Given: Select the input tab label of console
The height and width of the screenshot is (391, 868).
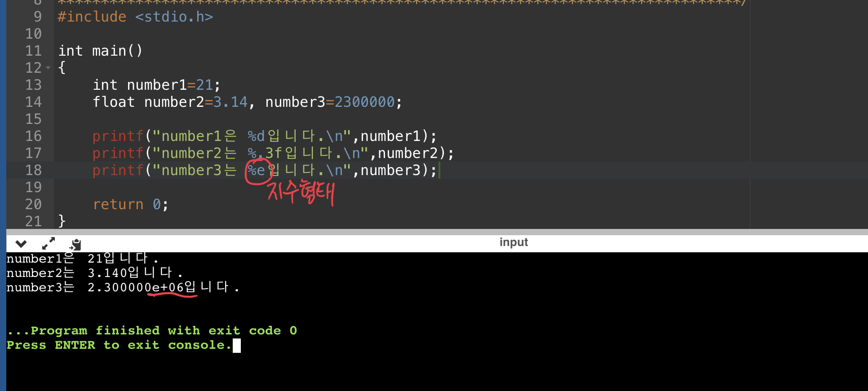Looking at the screenshot, I should (x=514, y=242).
